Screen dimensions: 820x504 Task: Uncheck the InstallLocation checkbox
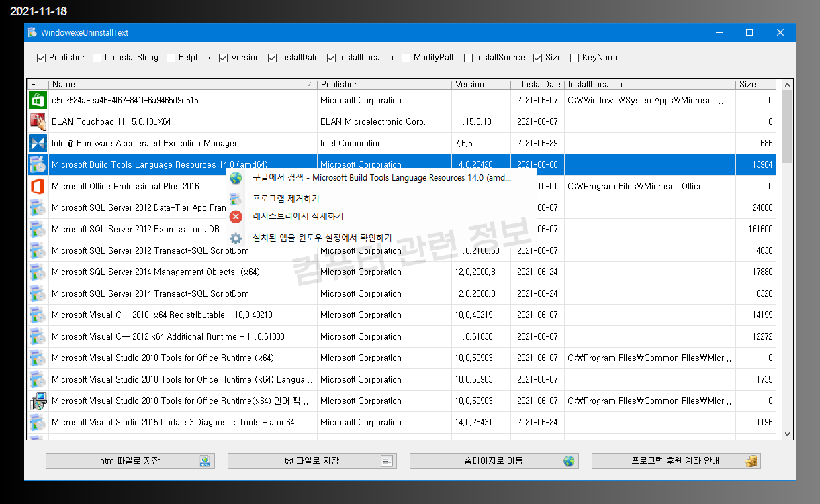[x=331, y=58]
